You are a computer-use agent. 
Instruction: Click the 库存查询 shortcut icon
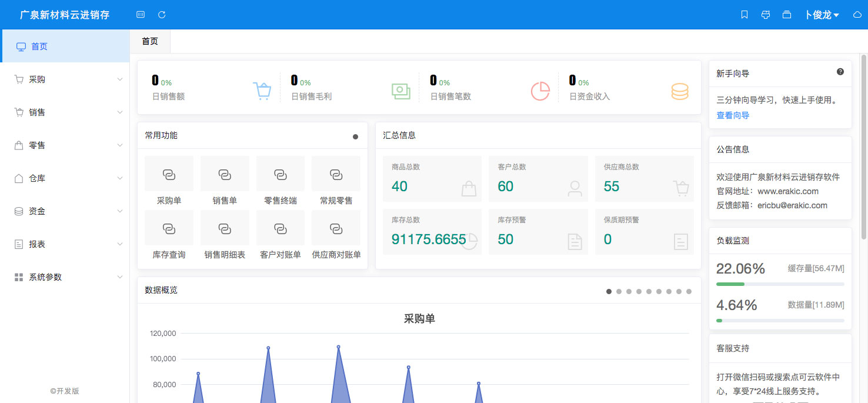click(x=169, y=228)
